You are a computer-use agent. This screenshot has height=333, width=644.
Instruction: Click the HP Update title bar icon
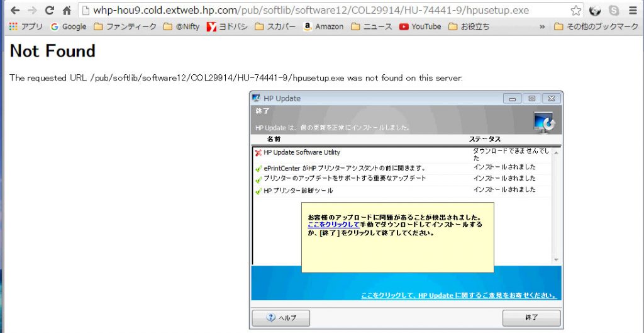[257, 98]
